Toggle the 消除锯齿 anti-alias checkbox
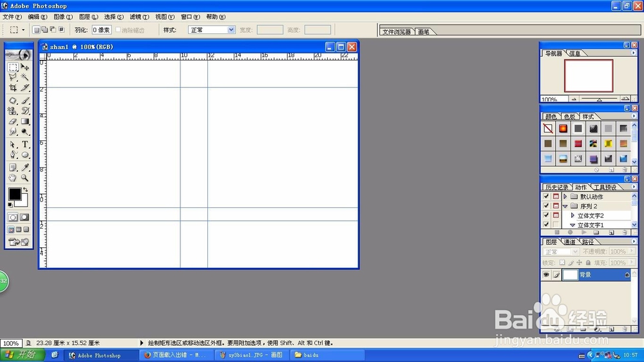 coord(118,30)
